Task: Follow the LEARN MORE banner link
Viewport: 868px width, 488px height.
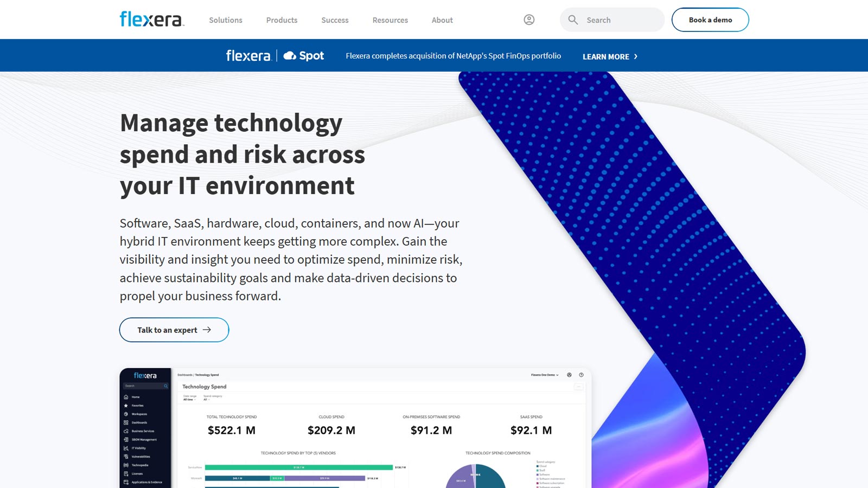Action: click(x=610, y=56)
